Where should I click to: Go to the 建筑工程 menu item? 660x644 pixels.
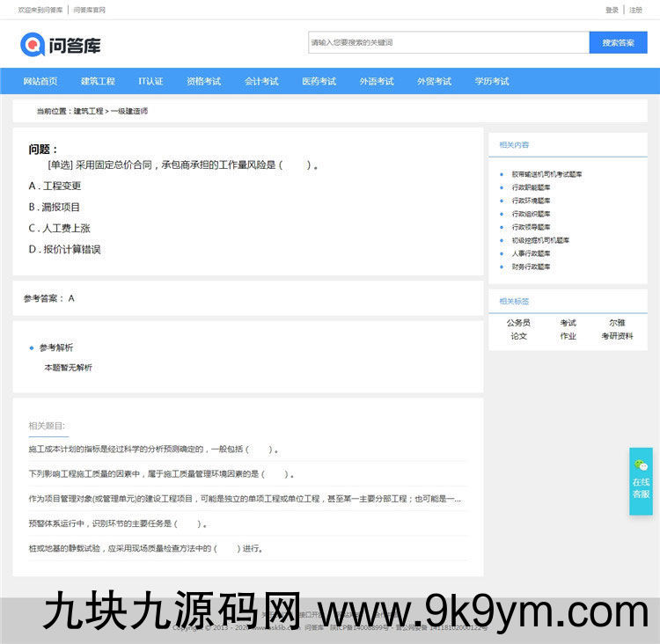98,81
